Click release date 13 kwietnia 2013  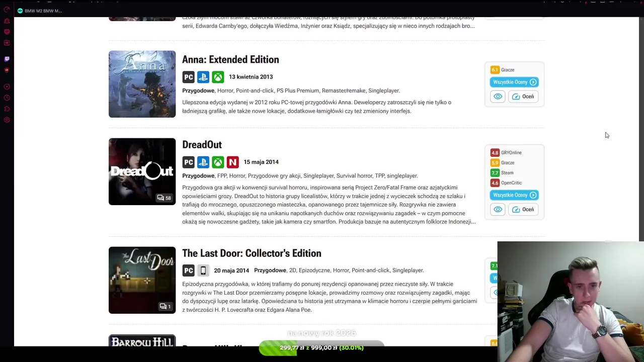[251, 77]
